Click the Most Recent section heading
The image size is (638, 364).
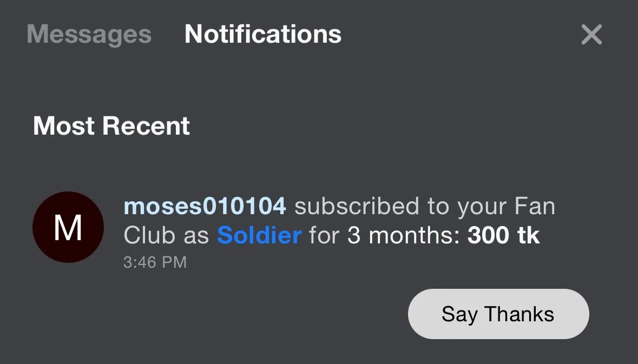coord(111,126)
